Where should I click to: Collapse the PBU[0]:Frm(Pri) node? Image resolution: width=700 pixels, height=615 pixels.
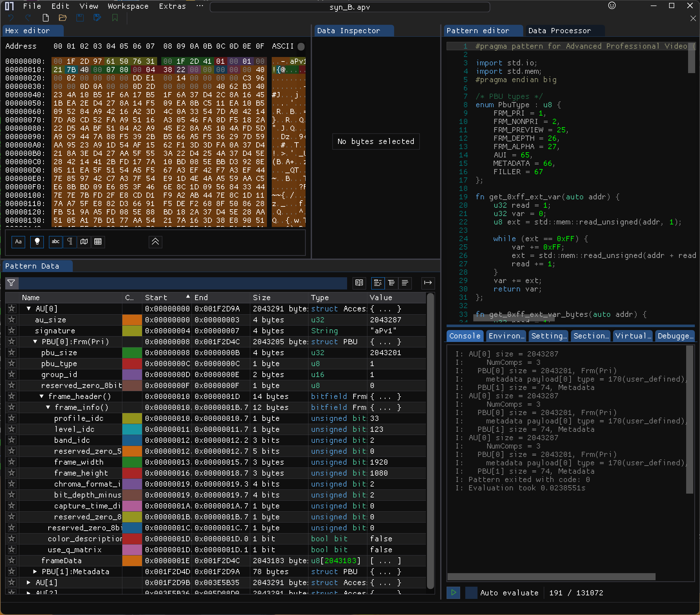coord(35,342)
